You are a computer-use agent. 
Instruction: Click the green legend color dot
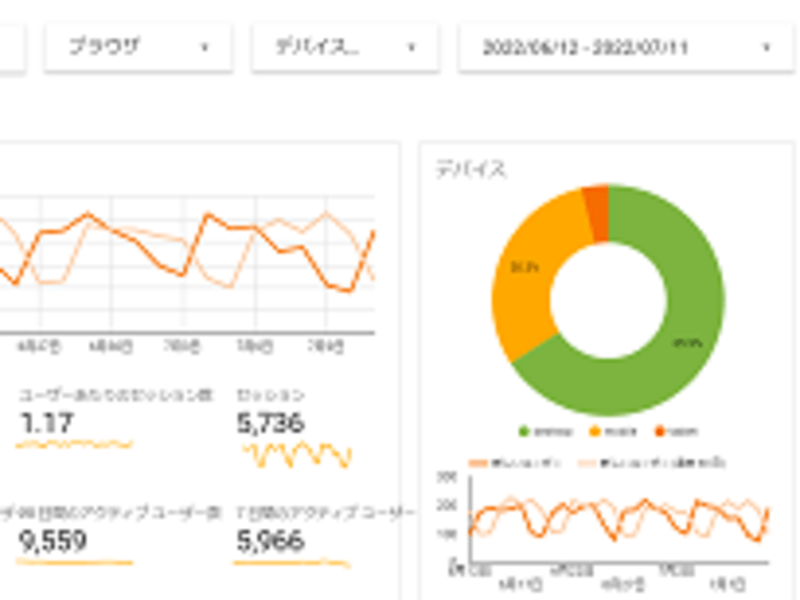coord(523,432)
